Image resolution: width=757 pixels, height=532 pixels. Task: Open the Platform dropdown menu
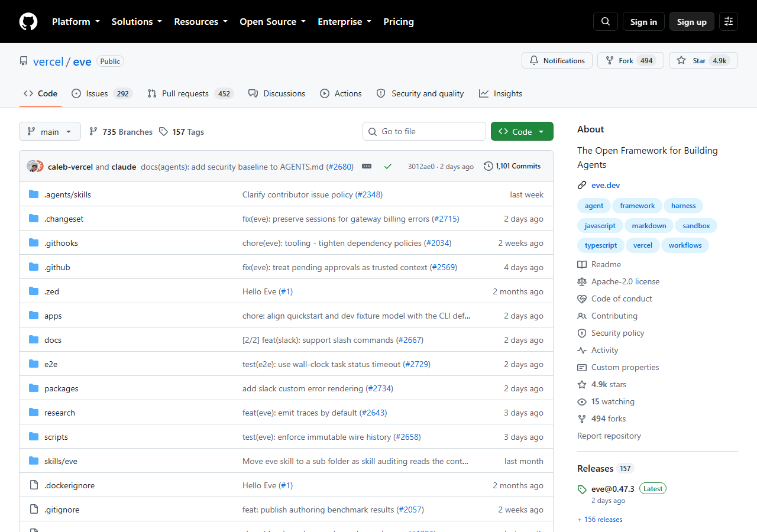tap(76, 21)
